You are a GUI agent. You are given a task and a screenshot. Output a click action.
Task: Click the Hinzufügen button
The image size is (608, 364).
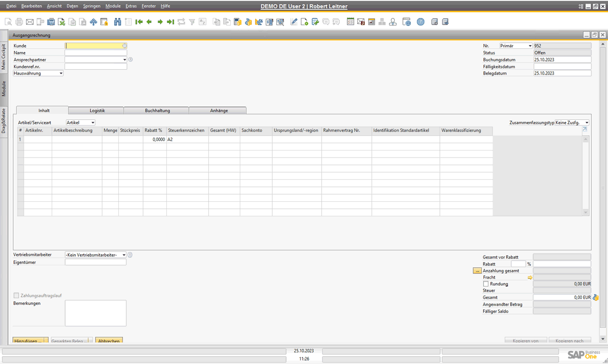(x=30, y=341)
